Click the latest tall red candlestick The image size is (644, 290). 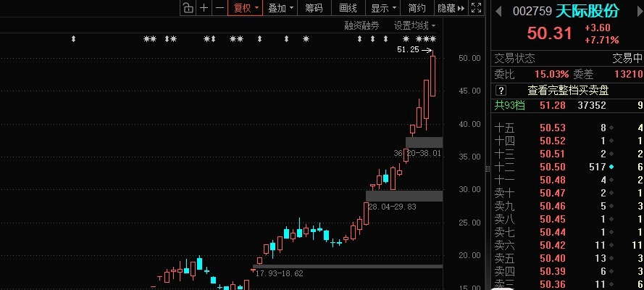click(433, 76)
